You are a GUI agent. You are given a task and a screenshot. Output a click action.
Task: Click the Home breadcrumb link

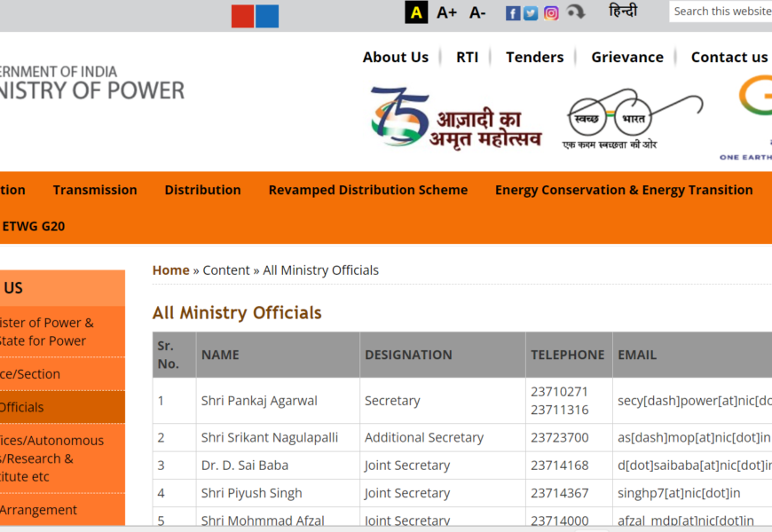click(x=170, y=270)
